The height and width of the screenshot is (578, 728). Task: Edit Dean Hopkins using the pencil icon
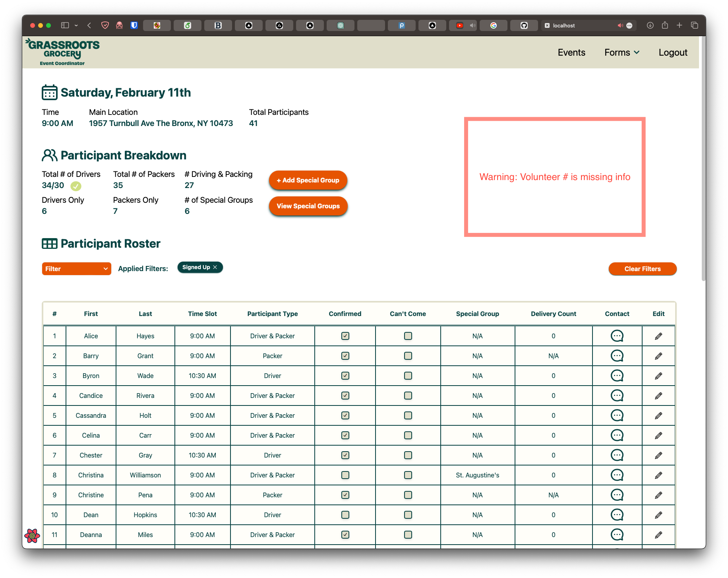coord(658,515)
